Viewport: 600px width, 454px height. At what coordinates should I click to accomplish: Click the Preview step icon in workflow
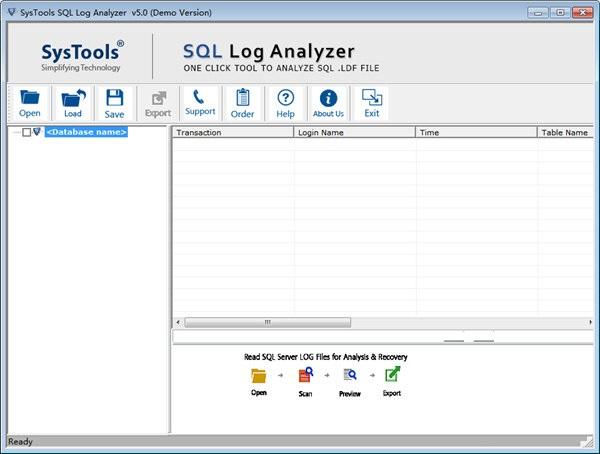pyautogui.click(x=350, y=376)
